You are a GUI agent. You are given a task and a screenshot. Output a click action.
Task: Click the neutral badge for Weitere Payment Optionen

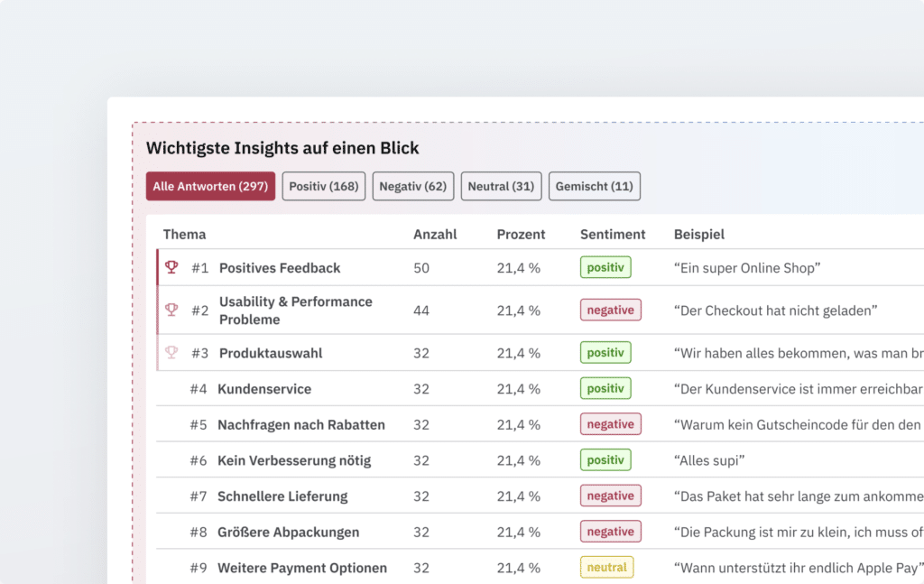point(606,567)
